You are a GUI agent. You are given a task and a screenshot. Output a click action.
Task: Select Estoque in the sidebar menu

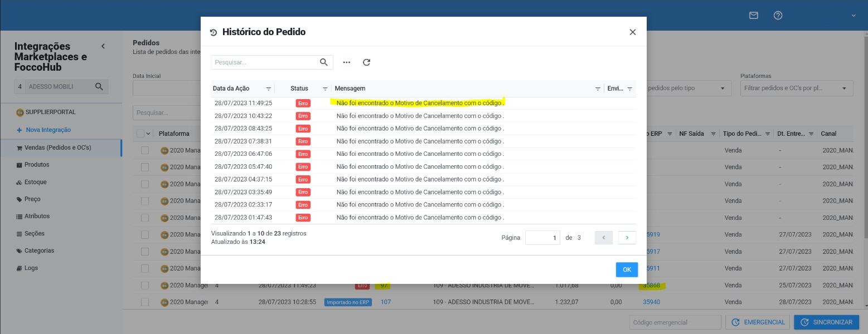click(x=36, y=182)
